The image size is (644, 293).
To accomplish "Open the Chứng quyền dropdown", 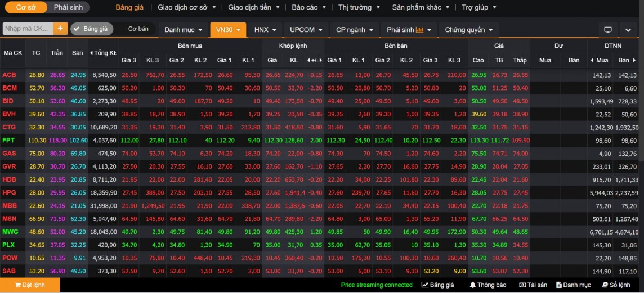I will 468,30.
